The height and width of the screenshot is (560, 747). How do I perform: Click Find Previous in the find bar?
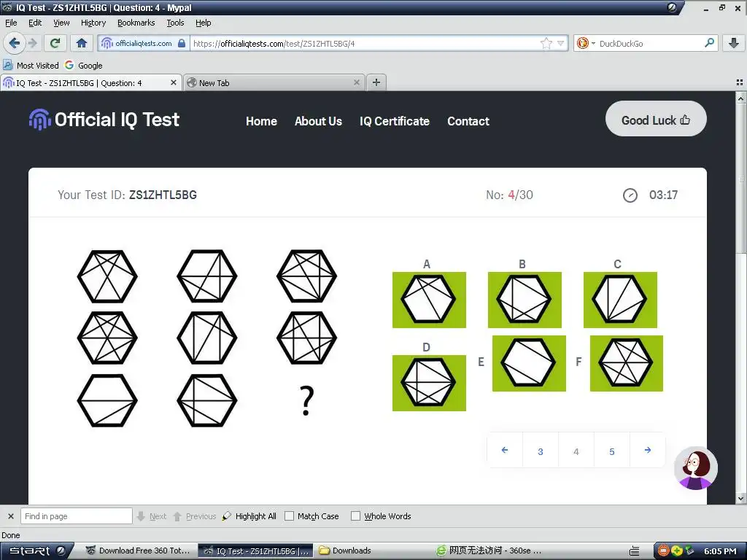194,516
